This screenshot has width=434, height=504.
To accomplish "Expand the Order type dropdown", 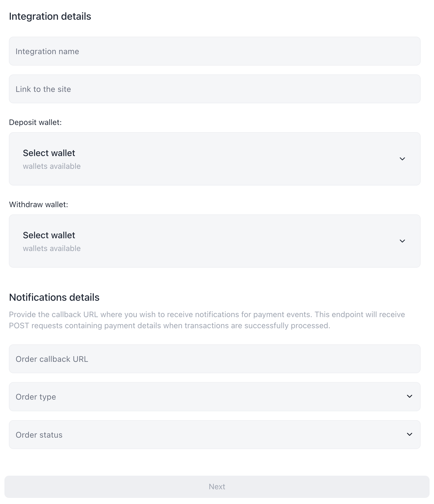I will (215, 397).
